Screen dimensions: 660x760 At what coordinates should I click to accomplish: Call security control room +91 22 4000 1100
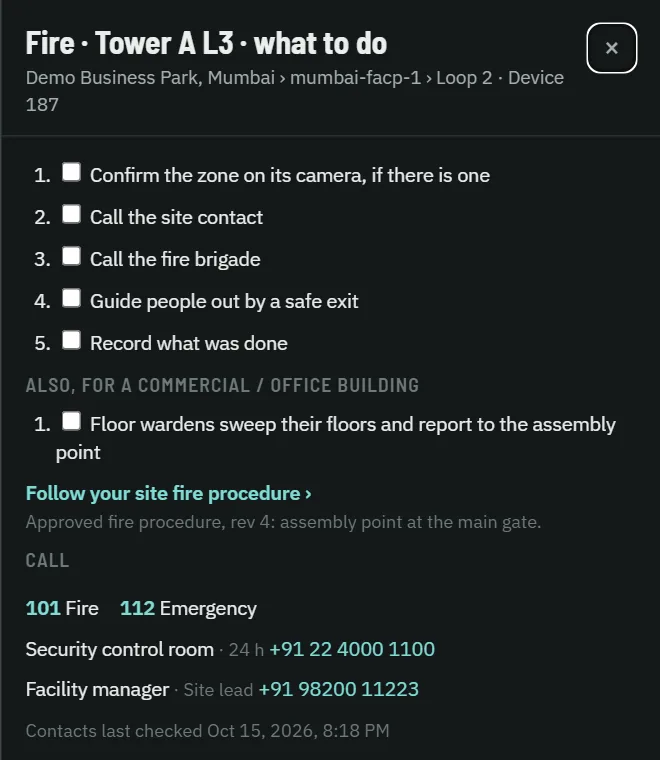click(352, 649)
